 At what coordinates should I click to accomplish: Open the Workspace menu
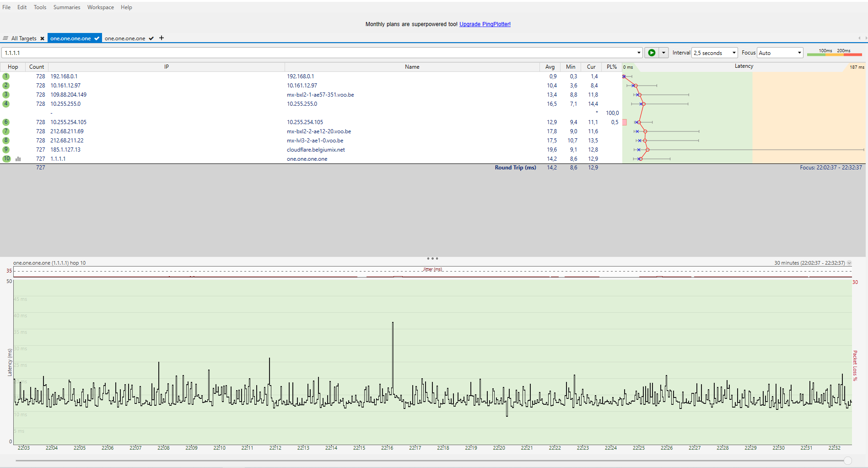tap(100, 7)
